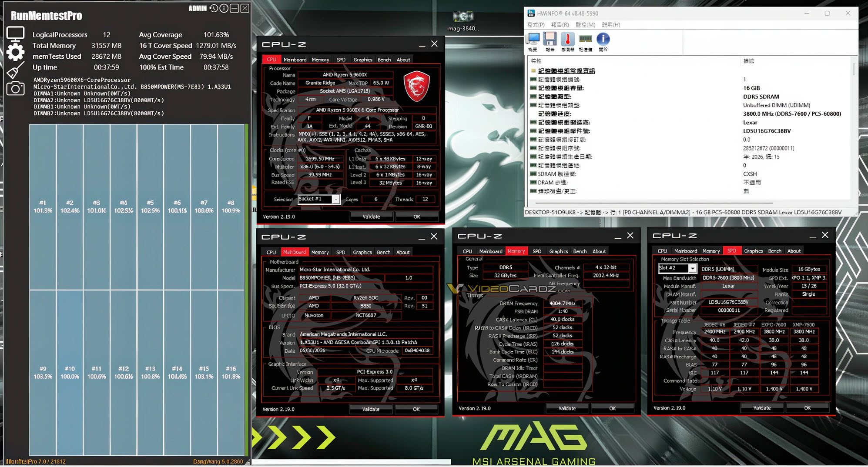Open the info icon in RunMemtestPro header
This screenshot has width=868, height=467.
(x=224, y=8)
